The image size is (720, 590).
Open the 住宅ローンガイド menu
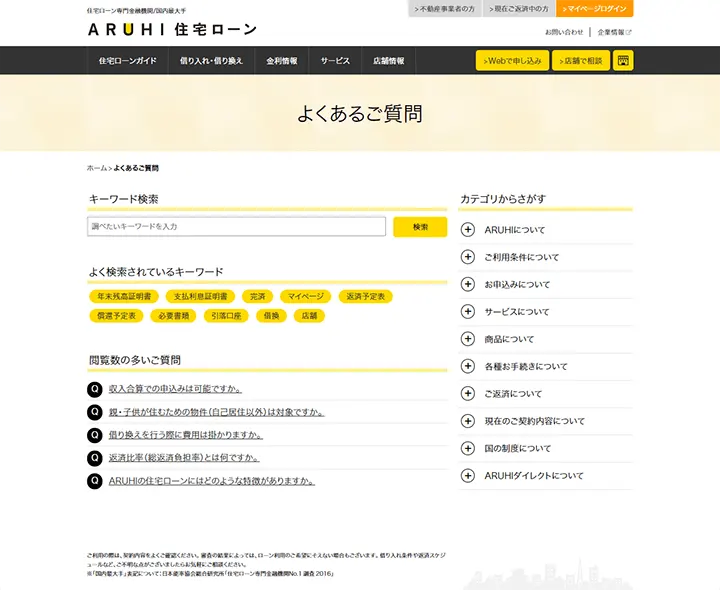[127, 61]
